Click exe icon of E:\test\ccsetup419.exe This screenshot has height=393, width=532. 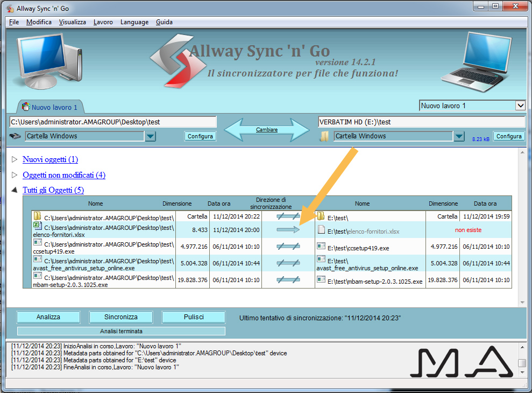click(321, 245)
